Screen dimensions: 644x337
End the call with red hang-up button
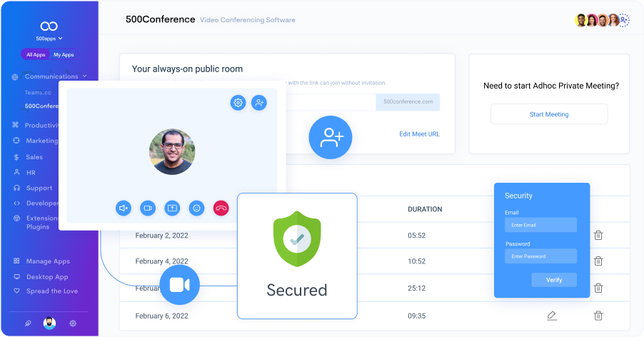click(x=221, y=208)
